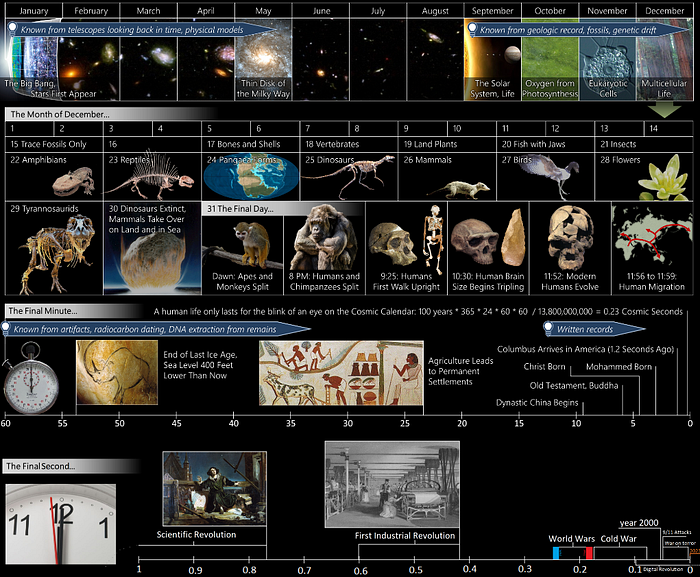700x577 pixels.
Task: Click the Multicellular Life image
Action: click(664, 59)
